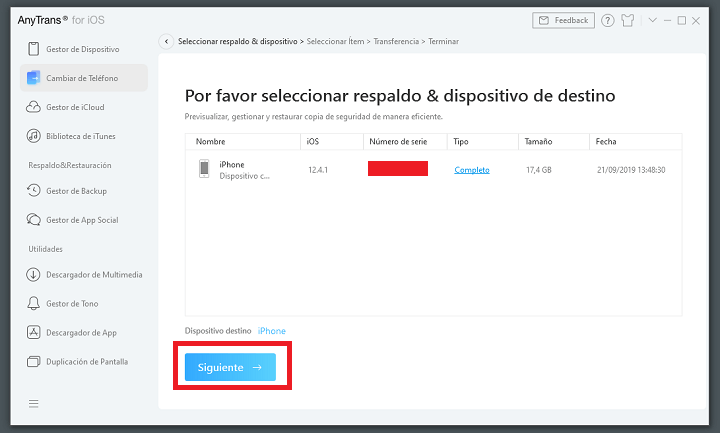Click the Biblioteca de iTunes music icon
This screenshot has height=433, width=720.
tap(34, 136)
